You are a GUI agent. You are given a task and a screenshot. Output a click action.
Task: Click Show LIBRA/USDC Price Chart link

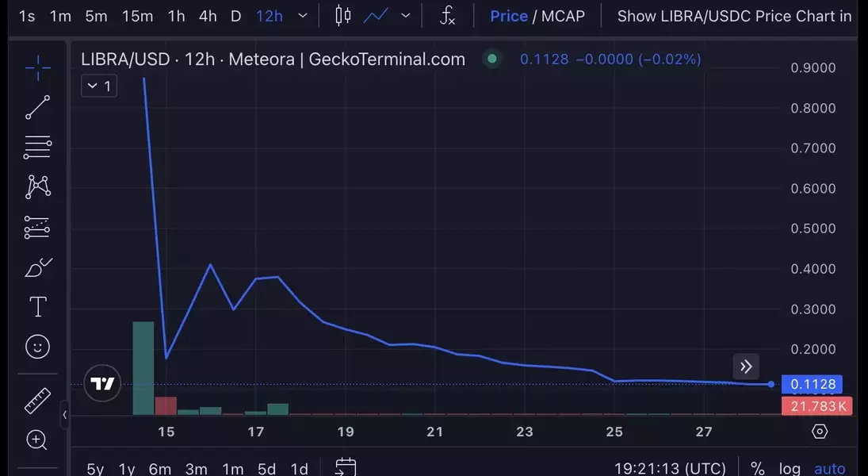735,16
